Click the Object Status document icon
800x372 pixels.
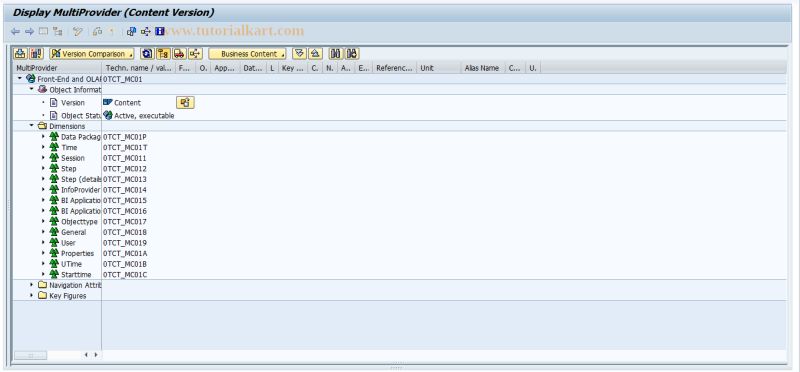[54, 115]
